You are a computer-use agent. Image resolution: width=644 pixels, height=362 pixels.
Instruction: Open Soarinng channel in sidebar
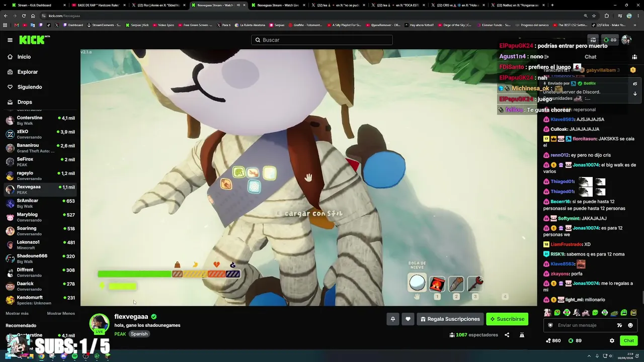(x=40, y=231)
